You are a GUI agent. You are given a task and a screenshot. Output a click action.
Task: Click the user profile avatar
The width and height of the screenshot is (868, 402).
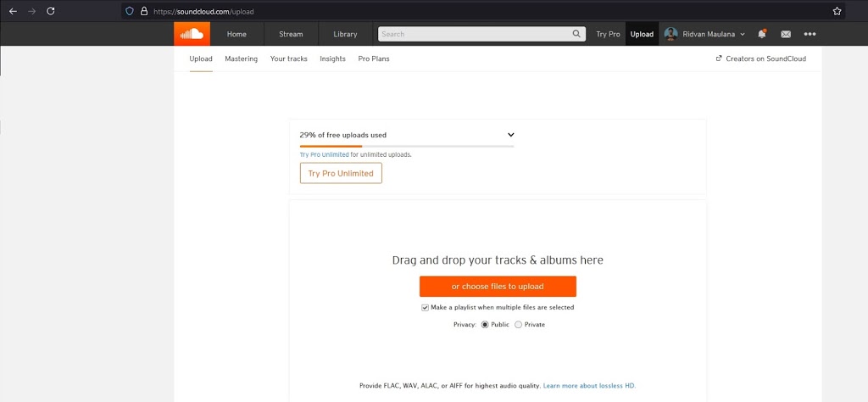(x=671, y=34)
